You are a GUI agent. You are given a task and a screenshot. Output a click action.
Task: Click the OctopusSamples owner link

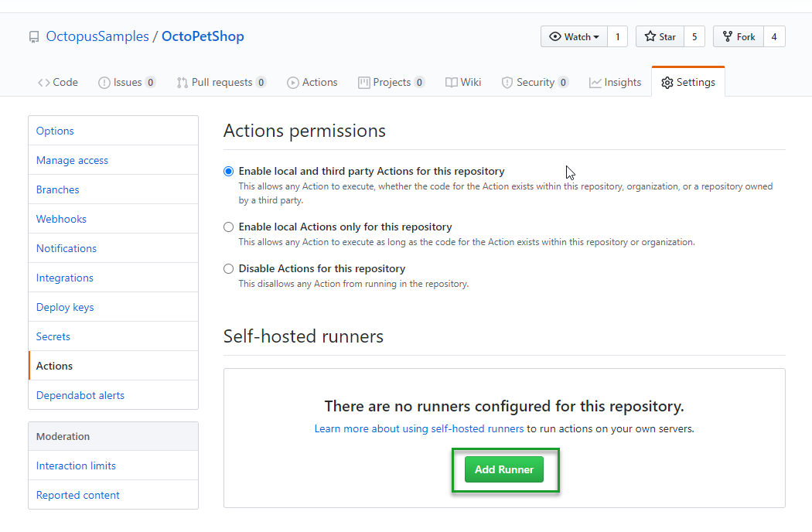97,36
